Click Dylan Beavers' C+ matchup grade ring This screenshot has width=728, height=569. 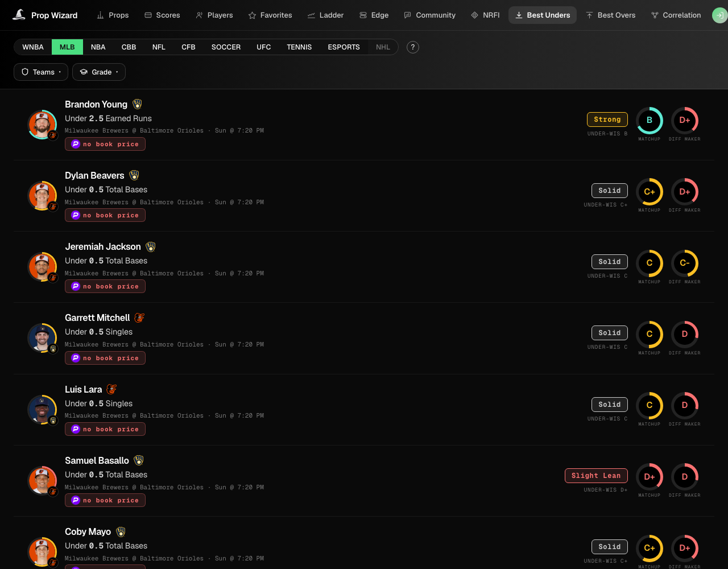click(650, 192)
